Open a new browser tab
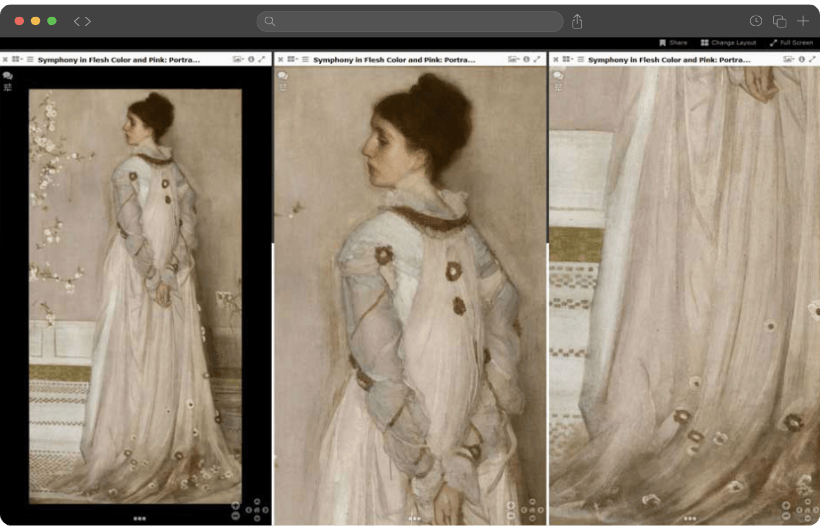 [803, 21]
